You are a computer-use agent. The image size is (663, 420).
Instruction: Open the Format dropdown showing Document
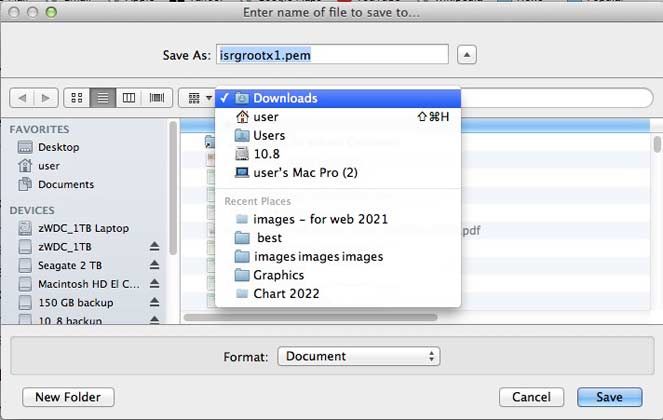coord(358,356)
